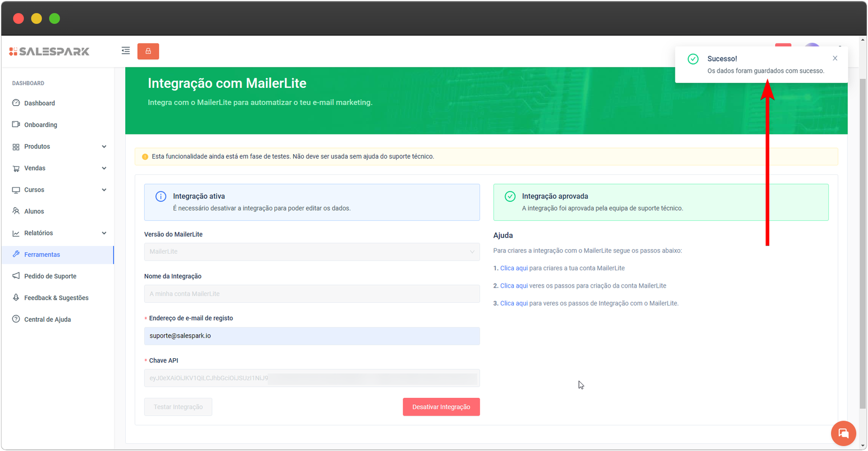Click the SaleSpark logo
The width and height of the screenshot is (868, 451).
(x=49, y=52)
